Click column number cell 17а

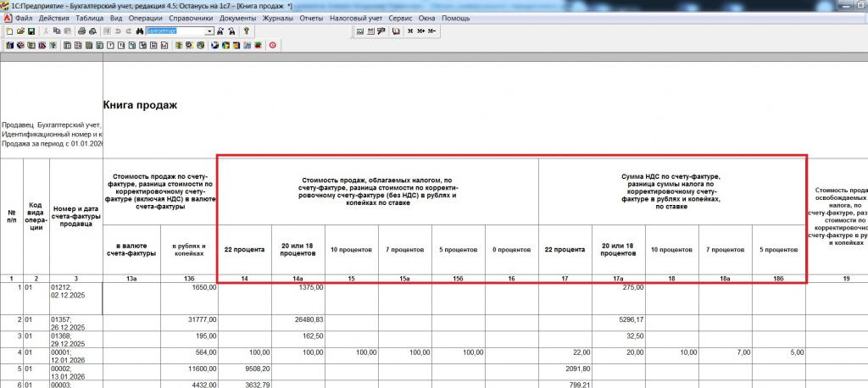pyautogui.click(x=618, y=279)
